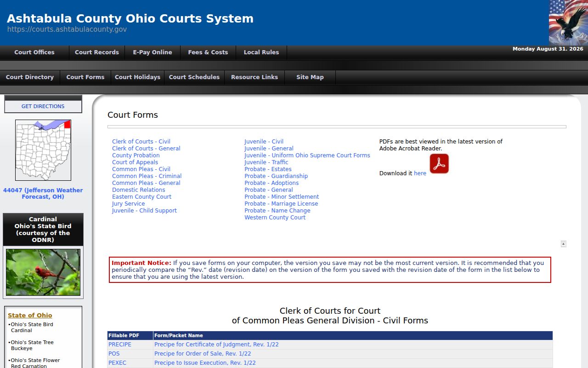The width and height of the screenshot is (588, 368).
Task: Jump to Clerk of Courts - General forms
Action: point(146,149)
